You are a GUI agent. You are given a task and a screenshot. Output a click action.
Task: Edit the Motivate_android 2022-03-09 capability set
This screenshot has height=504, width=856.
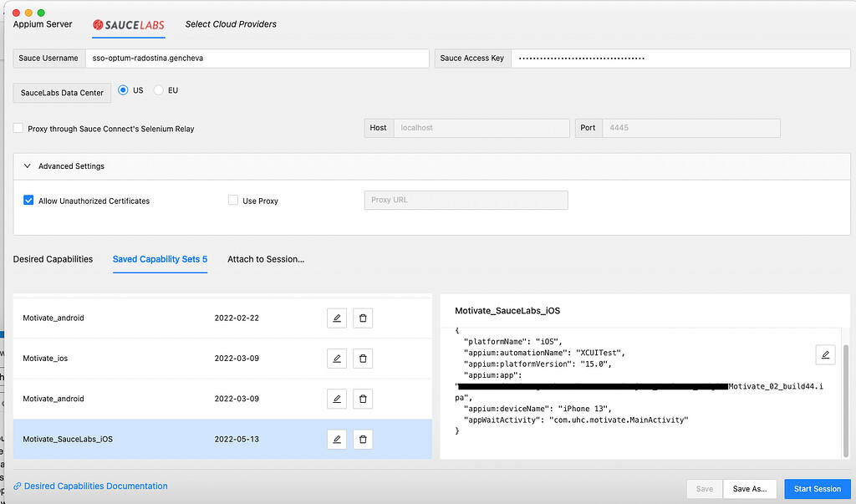click(x=337, y=399)
